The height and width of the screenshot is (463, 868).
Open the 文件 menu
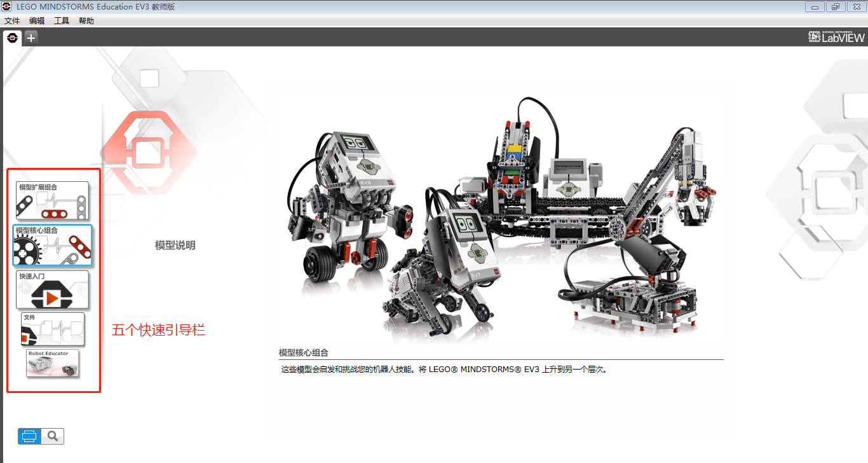[x=12, y=21]
